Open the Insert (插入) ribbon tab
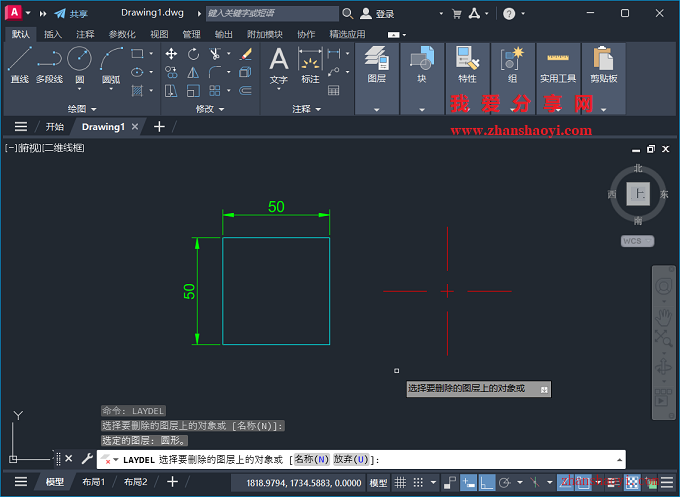 (x=52, y=34)
